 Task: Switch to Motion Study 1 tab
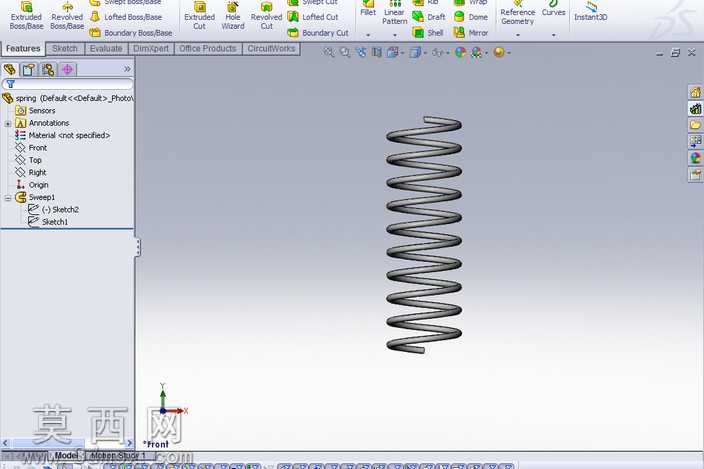click(118, 456)
